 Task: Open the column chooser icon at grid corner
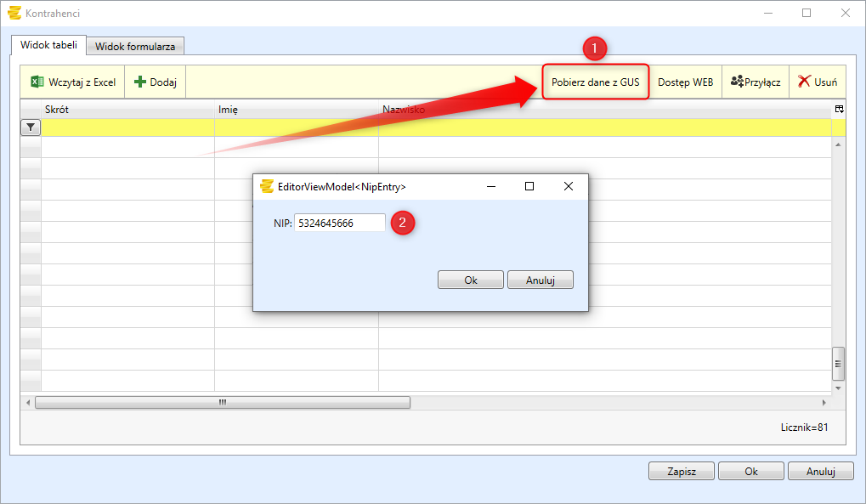pyautogui.click(x=839, y=110)
